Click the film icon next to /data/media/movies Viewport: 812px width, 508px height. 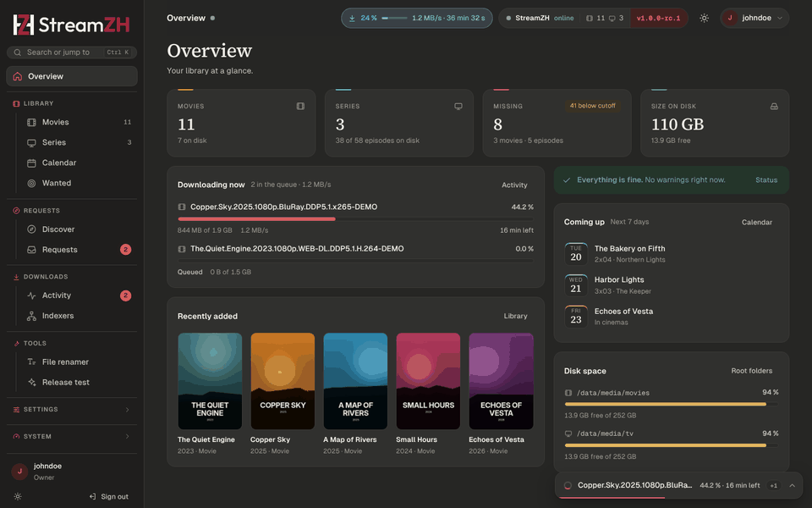[x=568, y=393]
